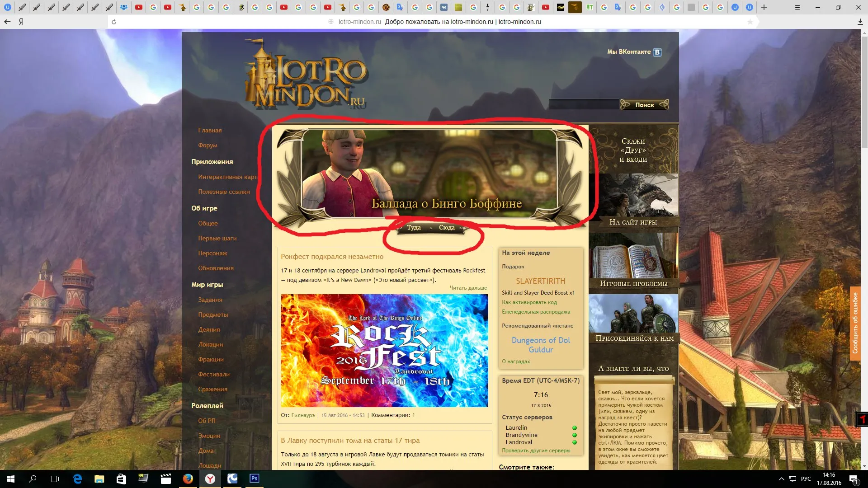
Task: Open Проверить другие серверы link
Action: (536, 450)
